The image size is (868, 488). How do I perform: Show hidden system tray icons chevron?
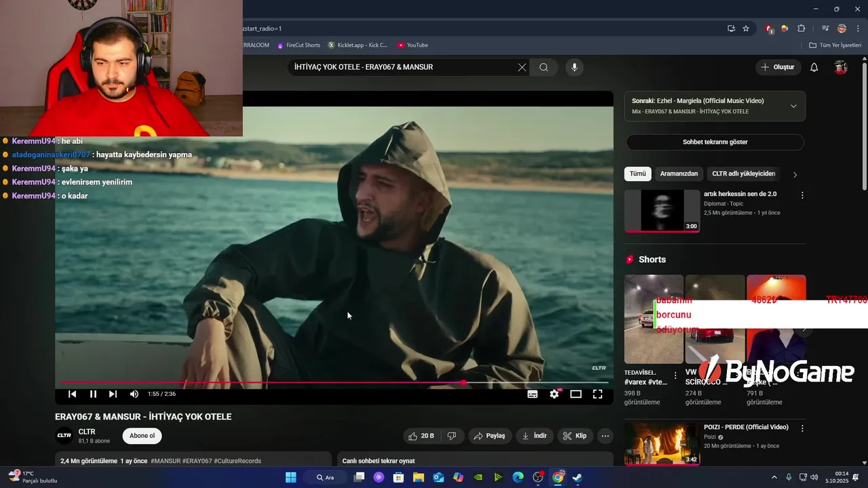click(x=774, y=477)
